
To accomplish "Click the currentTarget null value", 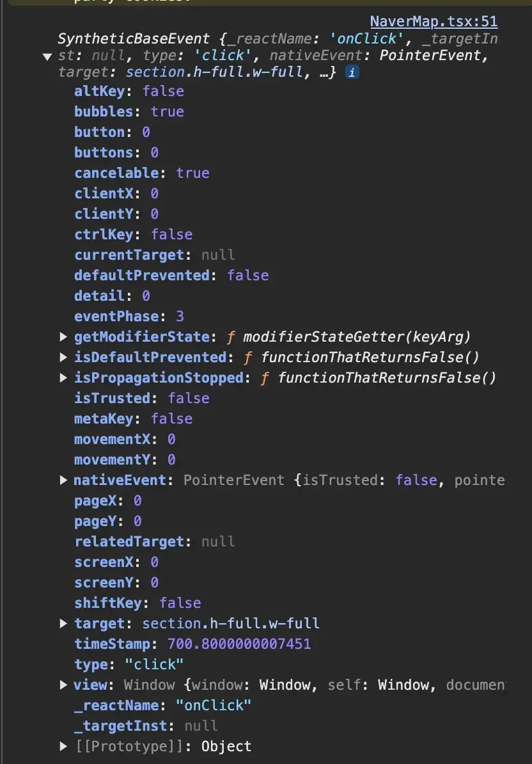I will (218, 255).
